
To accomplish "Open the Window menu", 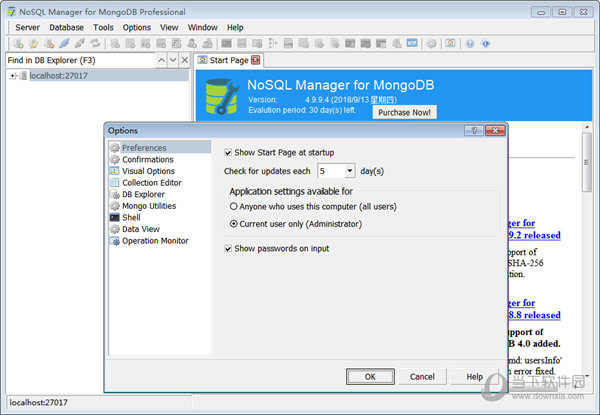I will coord(202,28).
